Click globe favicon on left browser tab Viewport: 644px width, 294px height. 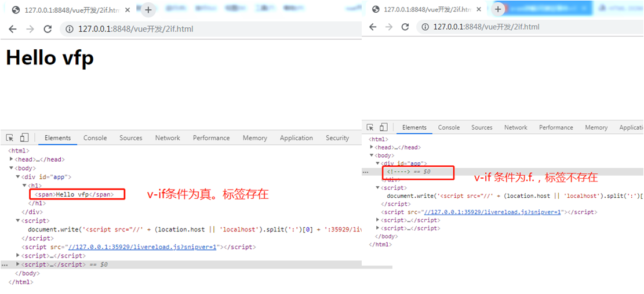click(x=16, y=10)
